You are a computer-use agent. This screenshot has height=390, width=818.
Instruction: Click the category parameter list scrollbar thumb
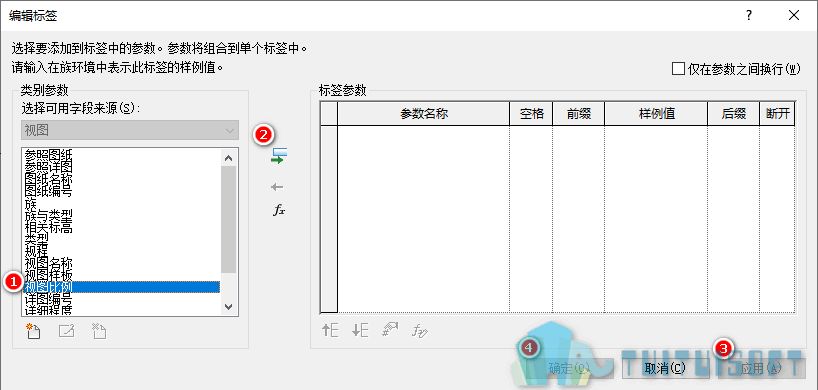(228, 219)
